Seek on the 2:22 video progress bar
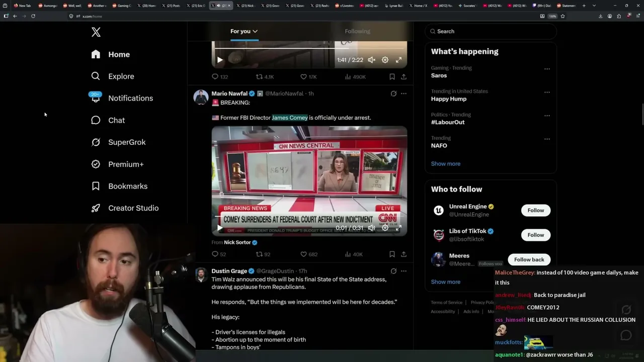This screenshot has height=362, width=644. click(309, 49)
